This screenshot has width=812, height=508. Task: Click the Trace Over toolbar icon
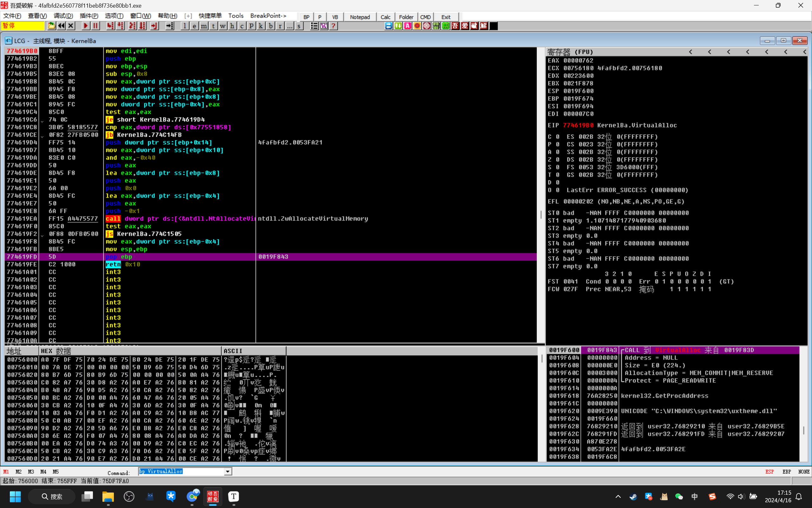(142, 26)
